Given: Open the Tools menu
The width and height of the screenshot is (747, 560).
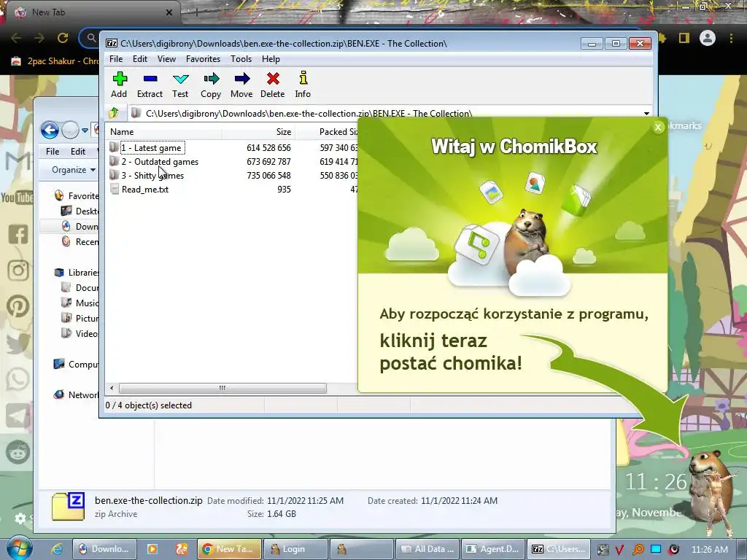Looking at the screenshot, I should click(x=241, y=59).
